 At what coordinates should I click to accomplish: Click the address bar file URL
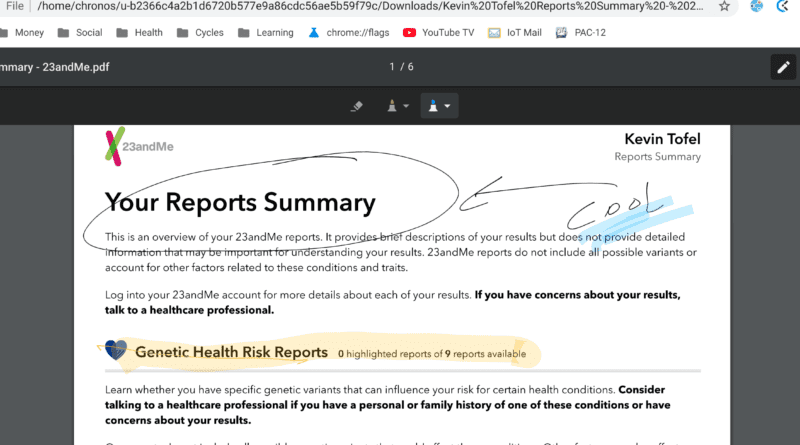tap(370, 6)
